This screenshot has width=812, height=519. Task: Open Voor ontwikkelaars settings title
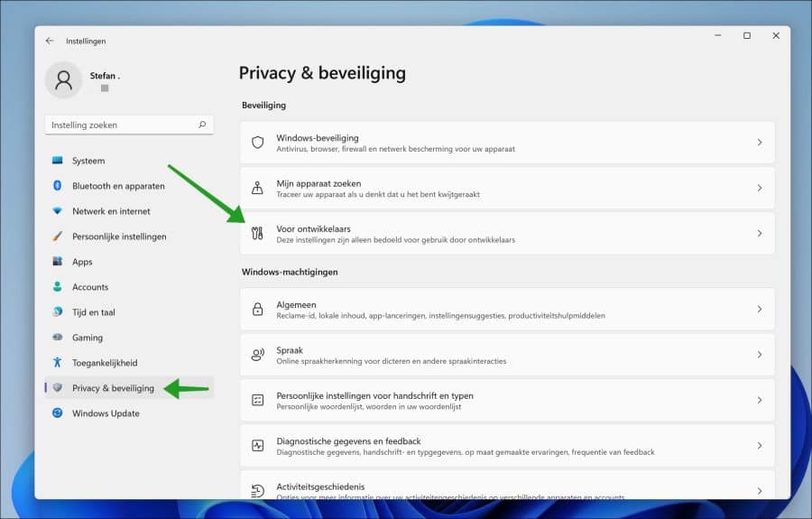[x=313, y=229]
